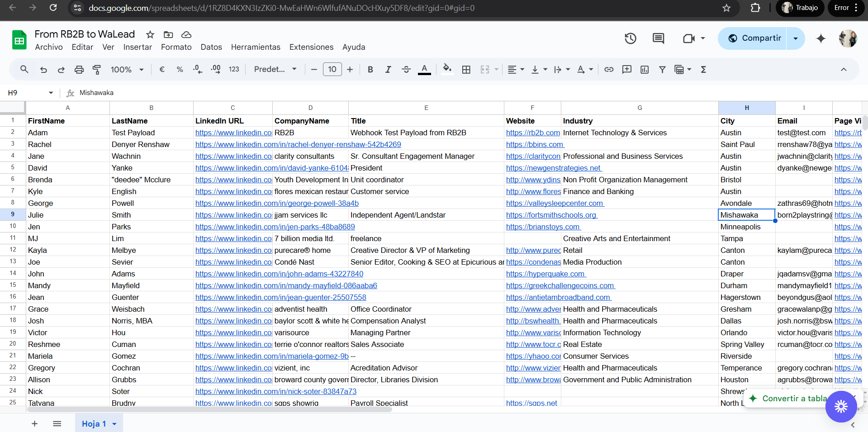This screenshot has width=868, height=432.
Task: Open the comments panel icon
Action: tap(659, 38)
